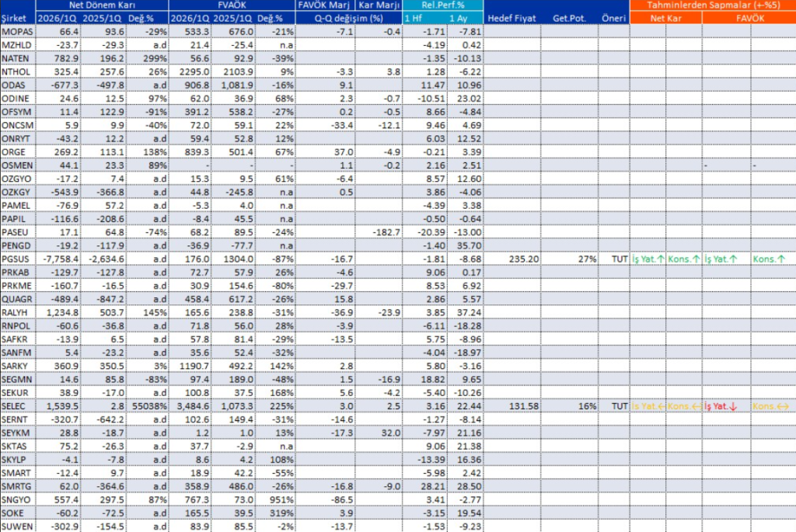Screen dimensions: 796x532
Task: Select the NTHOL ticker cell
Action: point(17,71)
